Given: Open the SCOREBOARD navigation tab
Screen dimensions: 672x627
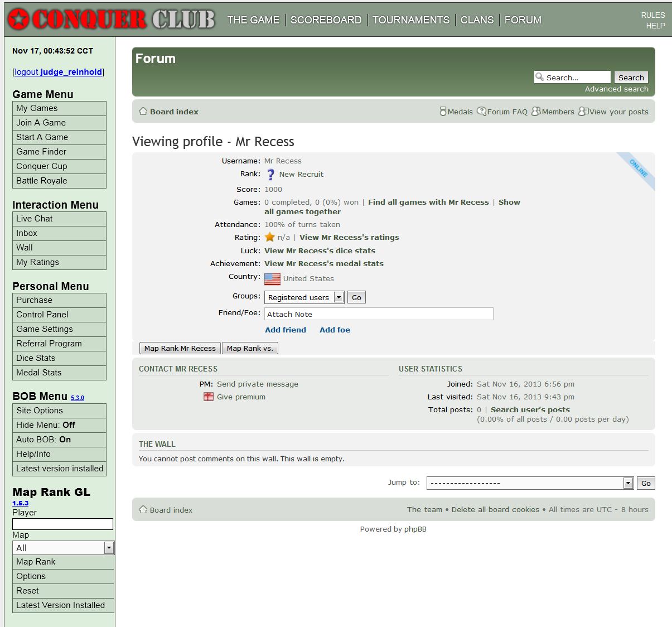Looking at the screenshot, I should (x=326, y=20).
